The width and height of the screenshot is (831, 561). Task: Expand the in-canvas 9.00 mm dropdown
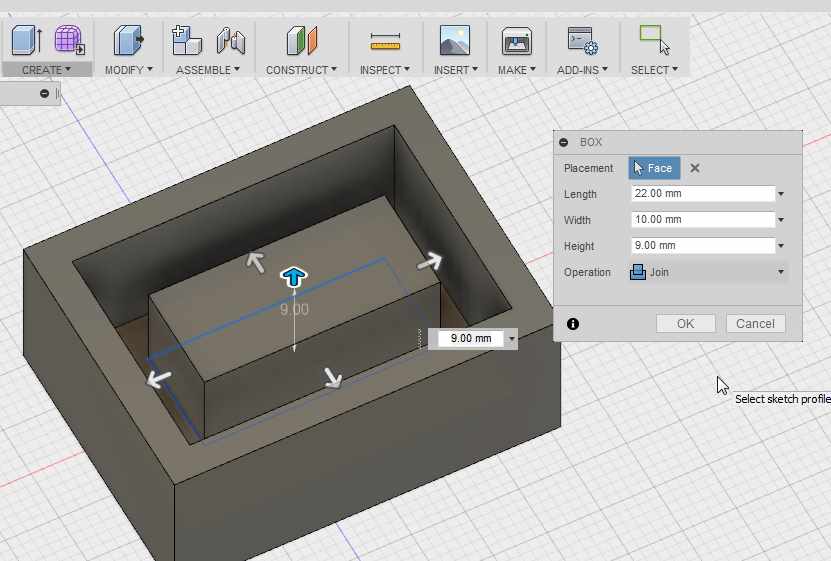[511, 339]
